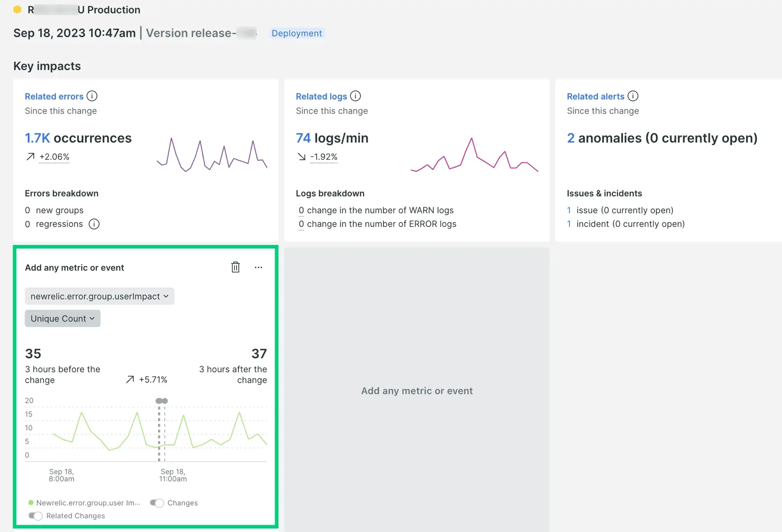Click the Newrelic.error.group.user Im... legend entry

[x=84, y=503]
